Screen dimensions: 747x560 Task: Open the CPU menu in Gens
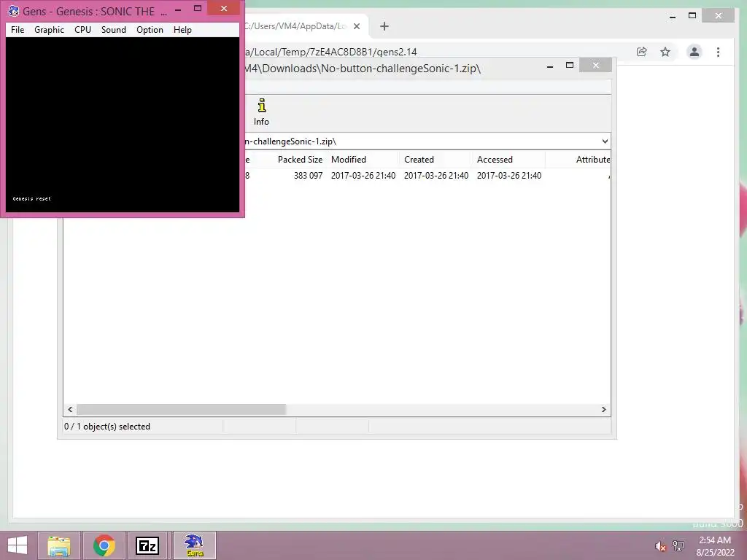tap(82, 29)
